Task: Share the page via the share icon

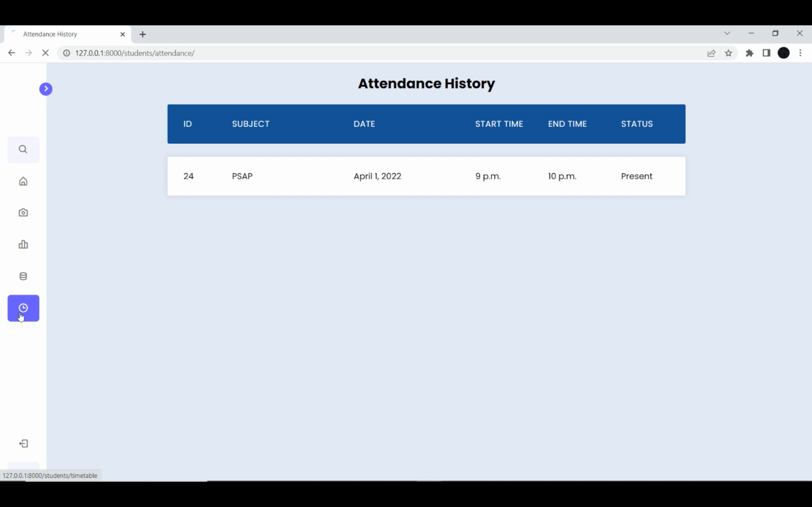Action: pyautogui.click(x=711, y=53)
